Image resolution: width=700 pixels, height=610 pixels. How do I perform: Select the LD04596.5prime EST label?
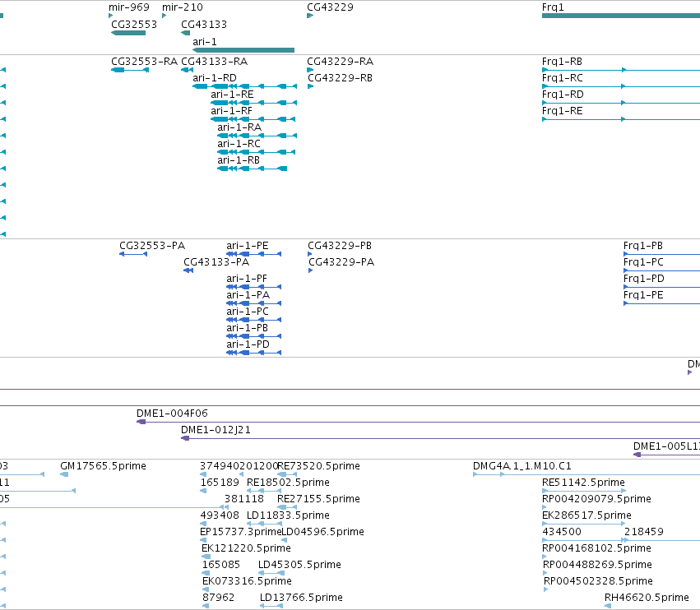click(x=322, y=532)
